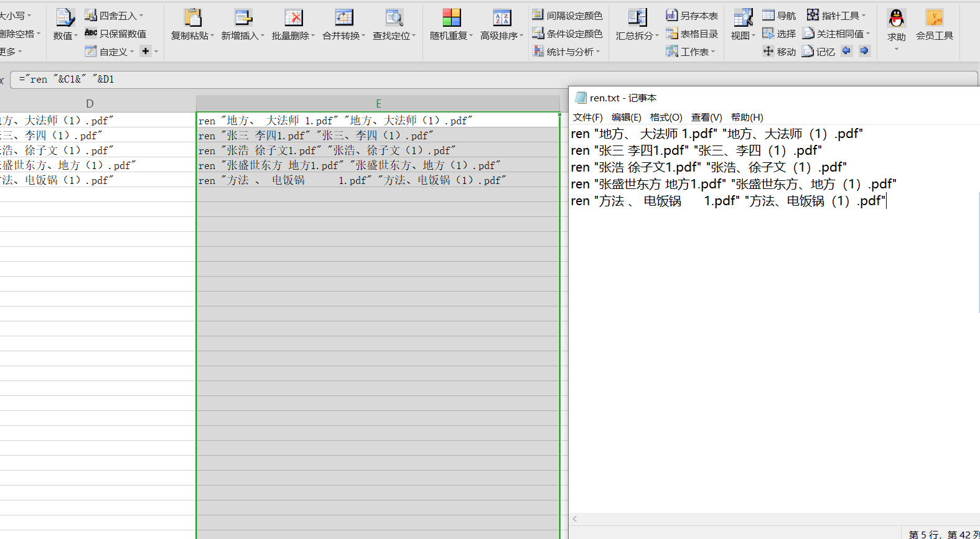
Task: Click the 移动 four-arrow icon
Action: (768, 51)
